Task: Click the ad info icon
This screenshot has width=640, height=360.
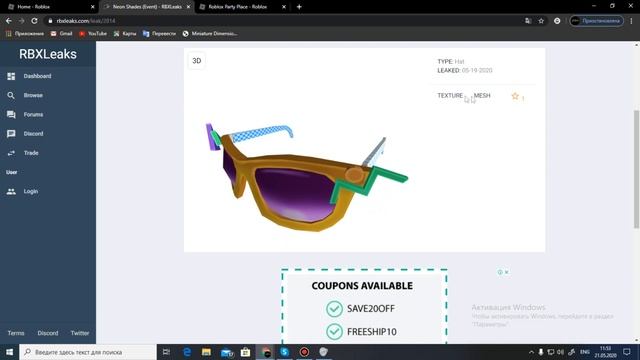Action: [500, 272]
